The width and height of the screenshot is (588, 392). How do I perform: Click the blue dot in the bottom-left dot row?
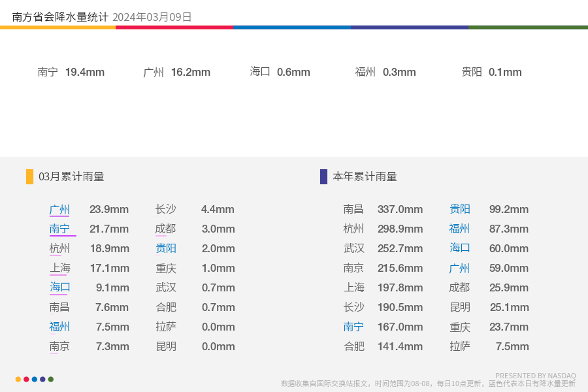click(x=35, y=379)
